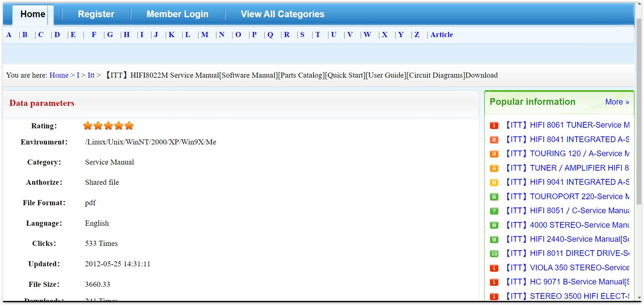Open the letter J index
This screenshot has width=644, height=305.
tap(156, 35)
